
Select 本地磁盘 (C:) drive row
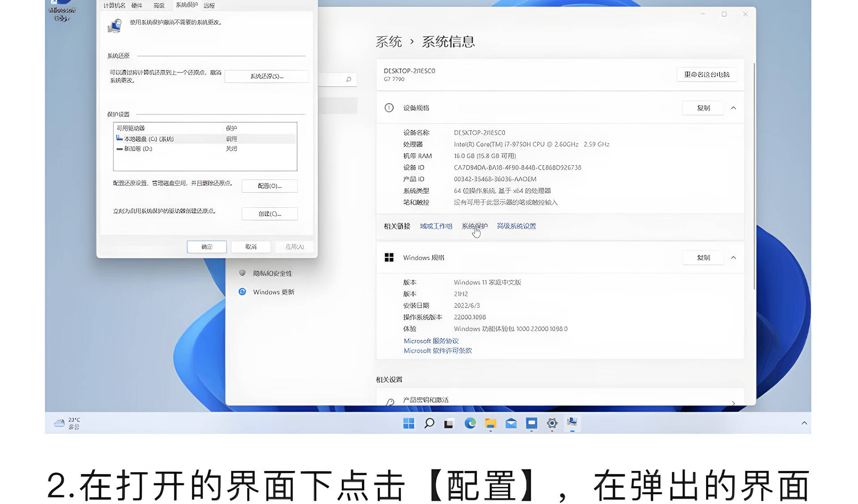pyautogui.click(x=205, y=139)
